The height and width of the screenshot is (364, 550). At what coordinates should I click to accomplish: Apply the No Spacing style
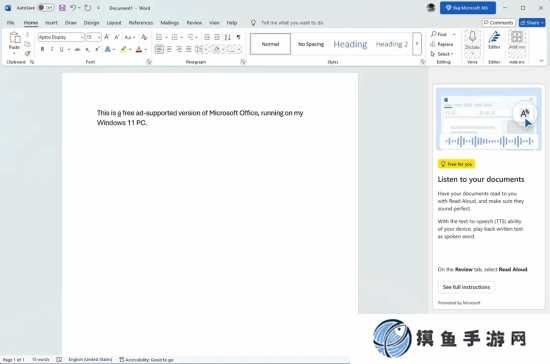tap(311, 44)
